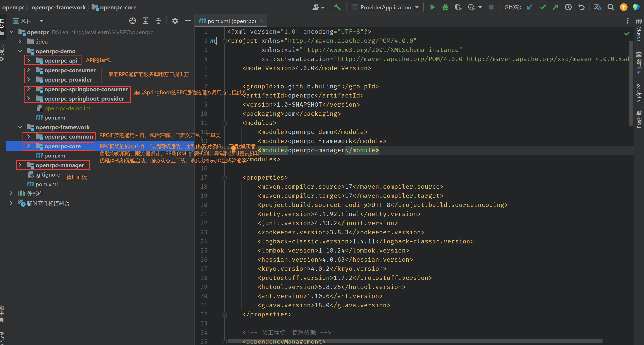Click the orange IDE update icon

624,7
